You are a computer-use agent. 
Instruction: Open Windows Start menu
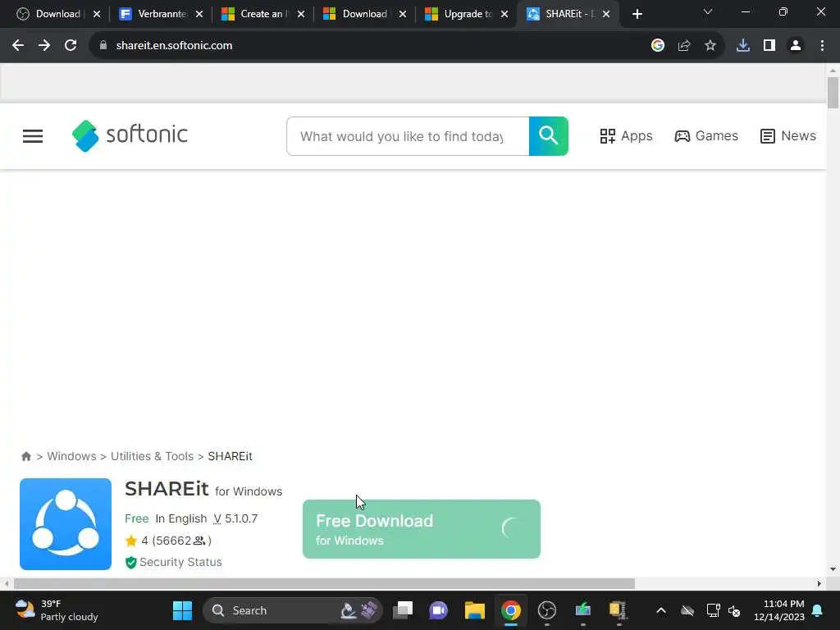pos(182,610)
